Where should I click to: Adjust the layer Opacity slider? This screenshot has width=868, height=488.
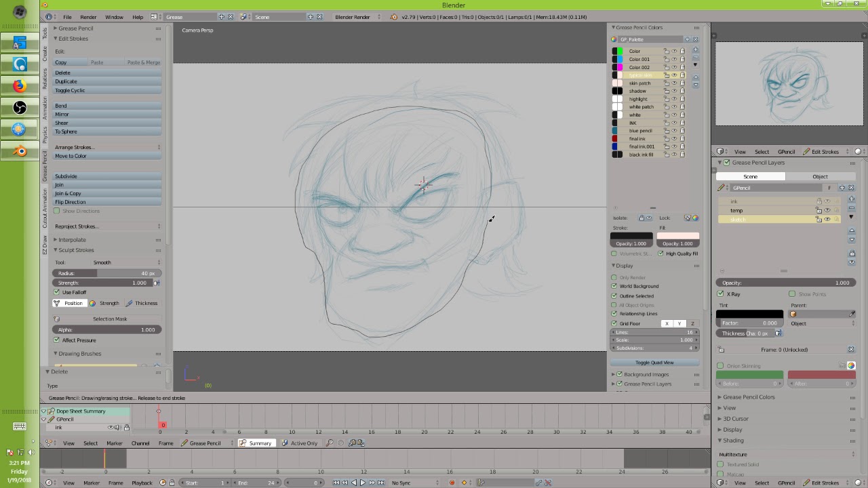pyautogui.click(x=786, y=283)
